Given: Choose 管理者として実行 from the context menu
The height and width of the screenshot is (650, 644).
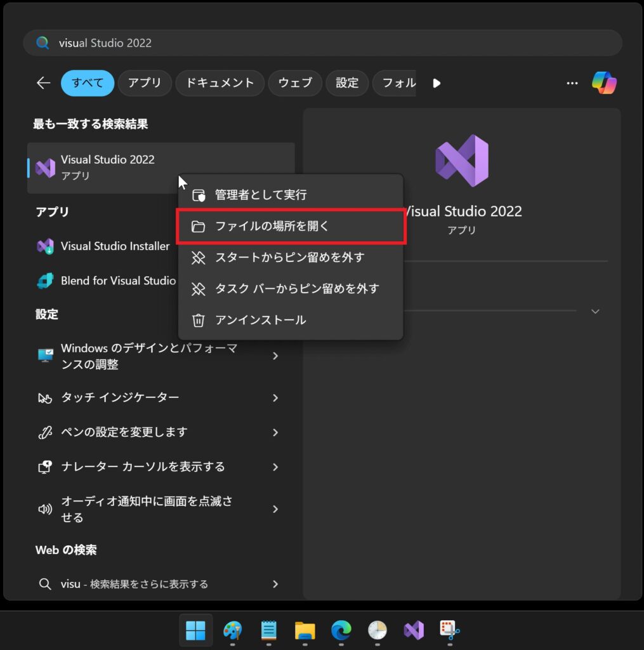Looking at the screenshot, I should [x=291, y=194].
